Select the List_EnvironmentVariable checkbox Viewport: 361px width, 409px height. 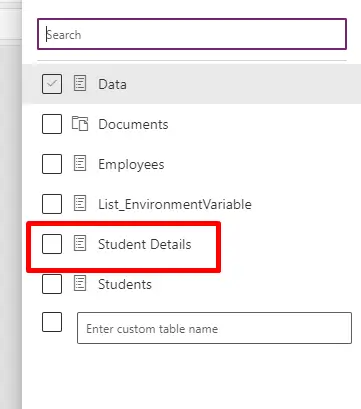click(52, 204)
